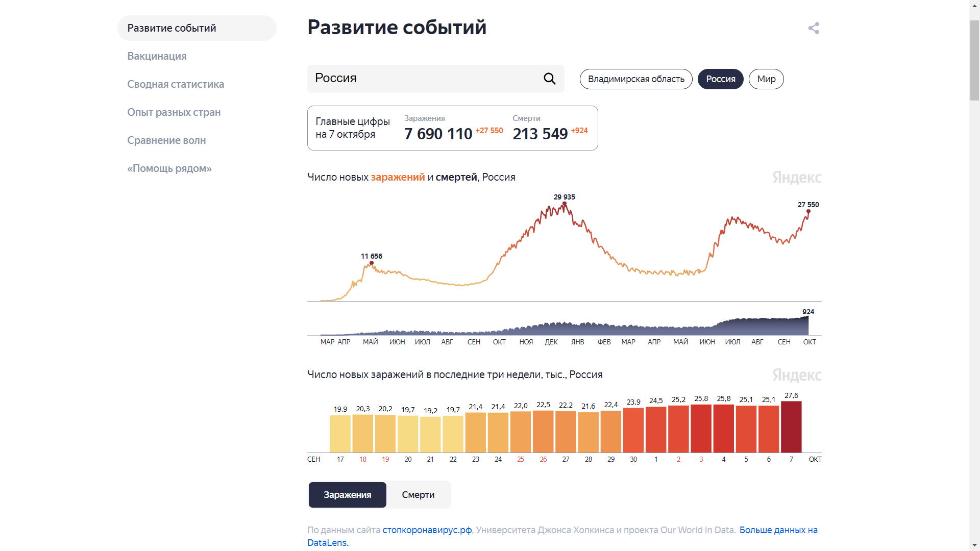Click the October 3 bar labeled 25,8
980x551 pixels.
coord(701,429)
